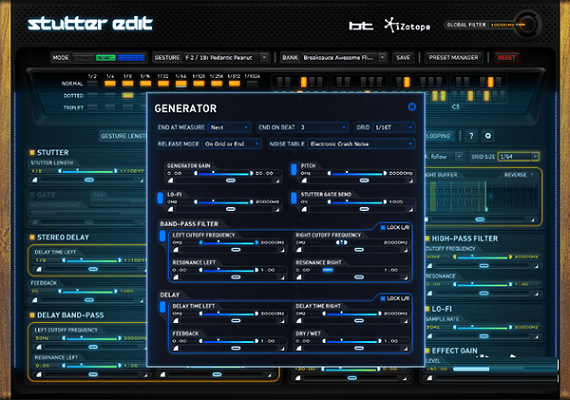Click the Resonance Right range handle
The width and height of the screenshot is (570, 400).
(328, 270)
